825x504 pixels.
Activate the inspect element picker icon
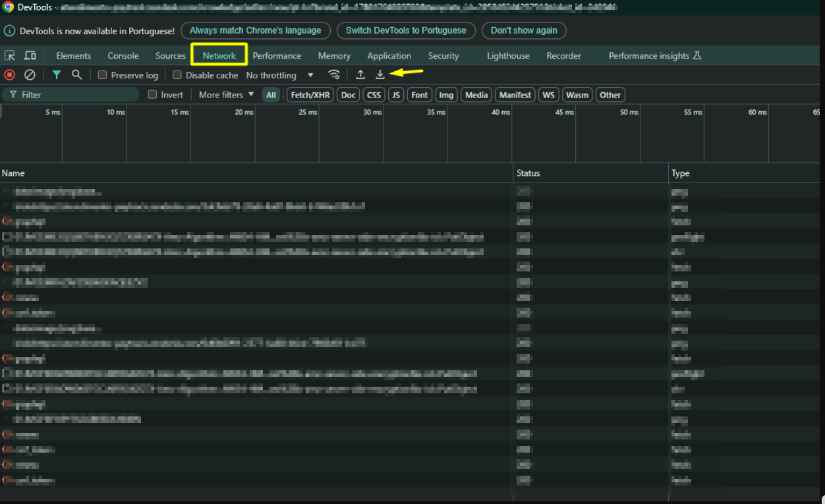tap(10, 56)
